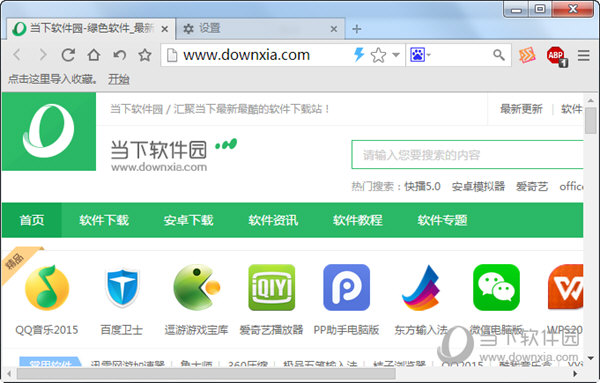The height and width of the screenshot is (383, 600).
Task: Click the vertical scrollbar thumb
Action: [590, 121]
